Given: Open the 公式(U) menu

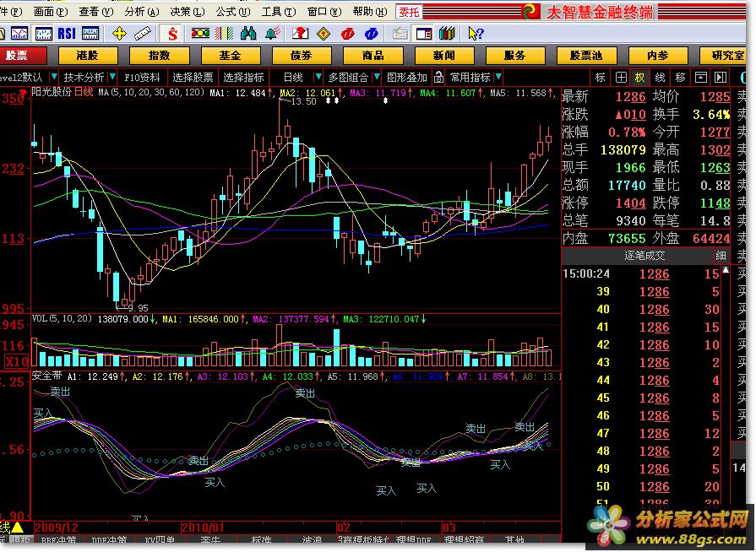Looking at the screenshot, I should [x=233, y=12].
